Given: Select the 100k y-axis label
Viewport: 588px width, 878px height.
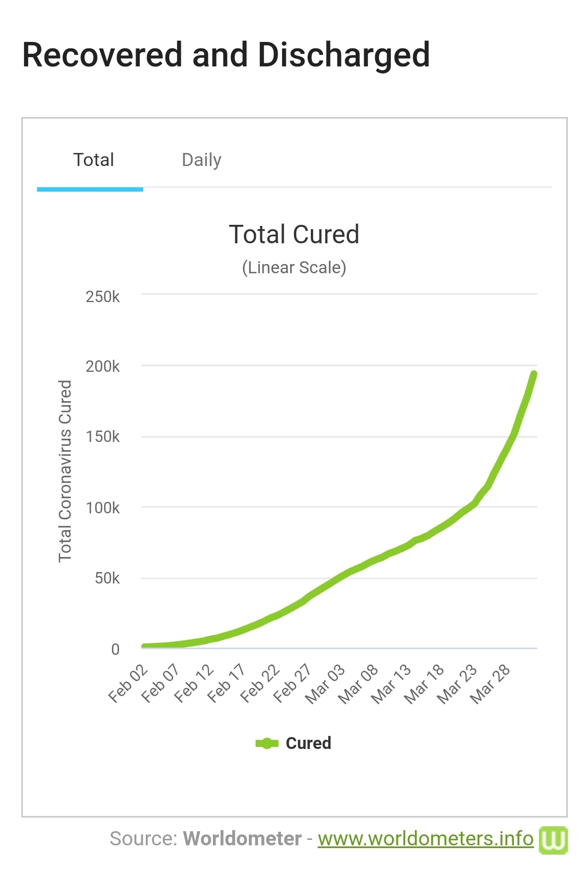Looking at the screenshot, I should pos(102,508).
